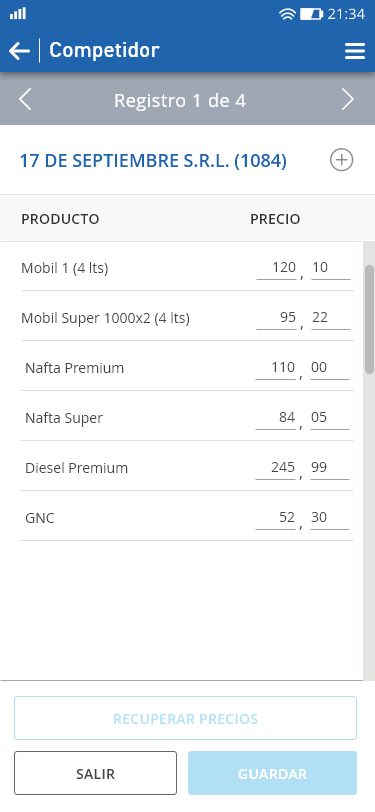Go to previous record with left chevron
The height and width of the screenshot is (812, 375).
coord(25,99)
